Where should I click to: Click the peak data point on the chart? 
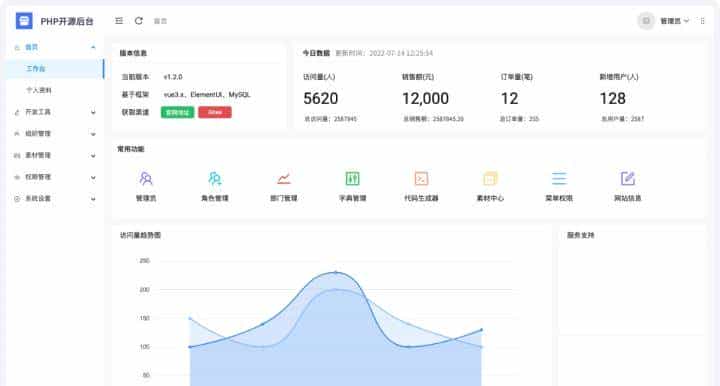click(335, 272)
